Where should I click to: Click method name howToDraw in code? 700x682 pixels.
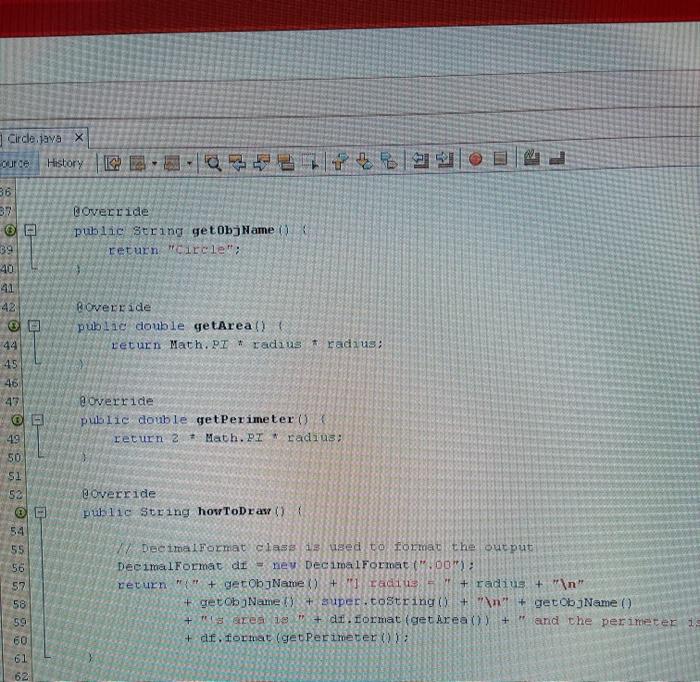tap(234, 511)
